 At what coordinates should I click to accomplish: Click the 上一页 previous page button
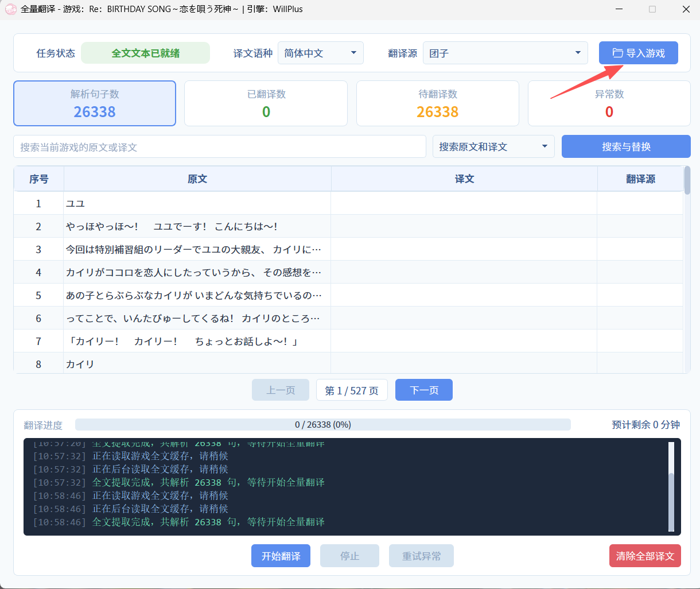point(281,390)
